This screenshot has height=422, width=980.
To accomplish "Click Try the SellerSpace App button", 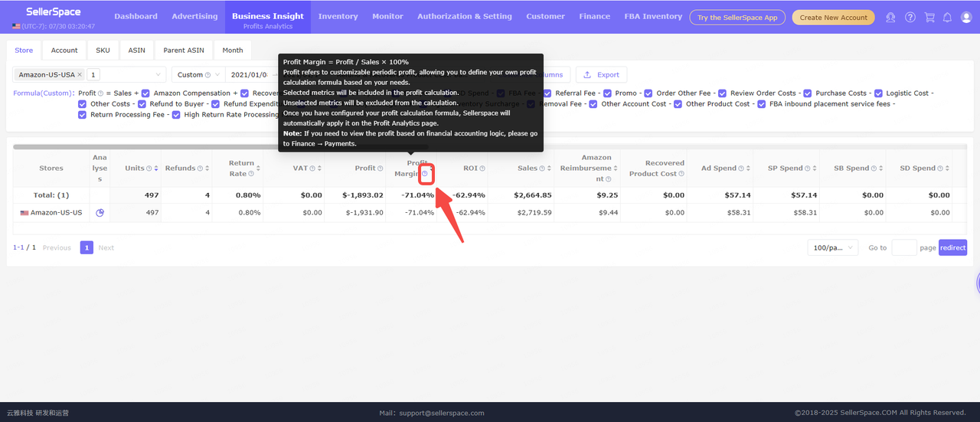I will [737, 18].
